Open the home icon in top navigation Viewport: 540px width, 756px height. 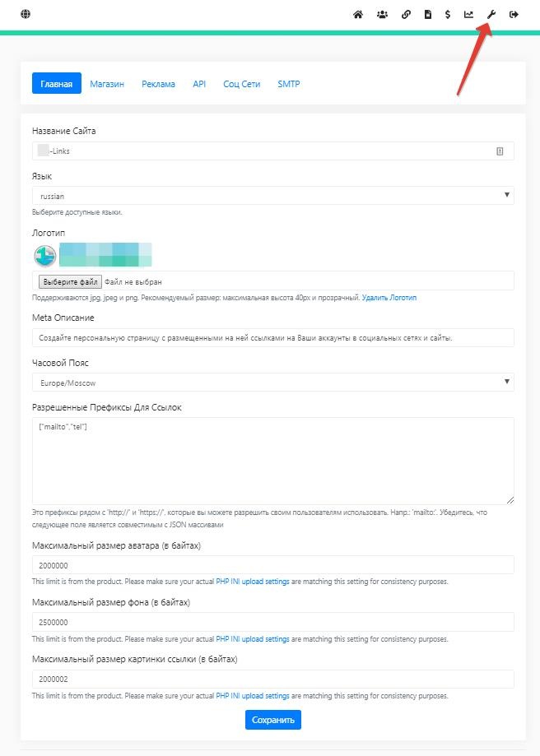(x=358, y=14)
